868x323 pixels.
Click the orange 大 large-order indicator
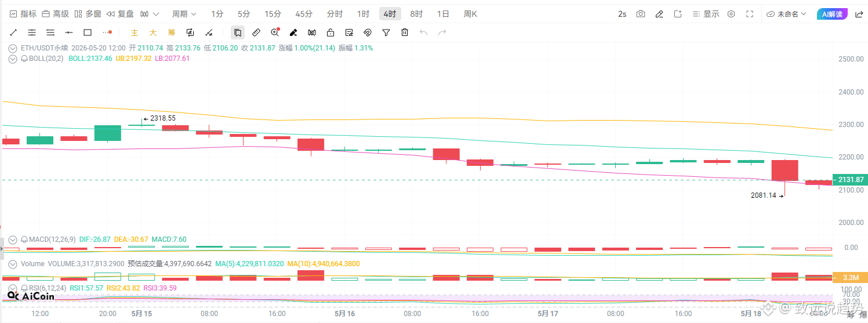coord(153,32)
